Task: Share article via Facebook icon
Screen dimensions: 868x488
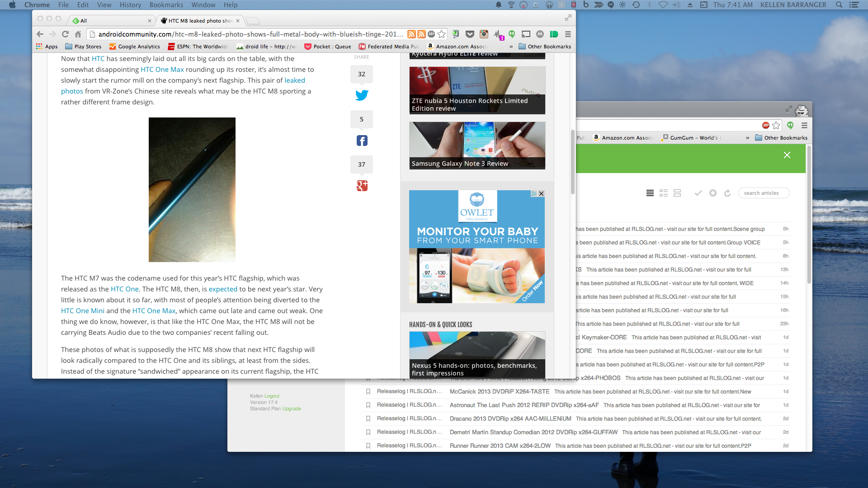Action: [x=362, y=141]
